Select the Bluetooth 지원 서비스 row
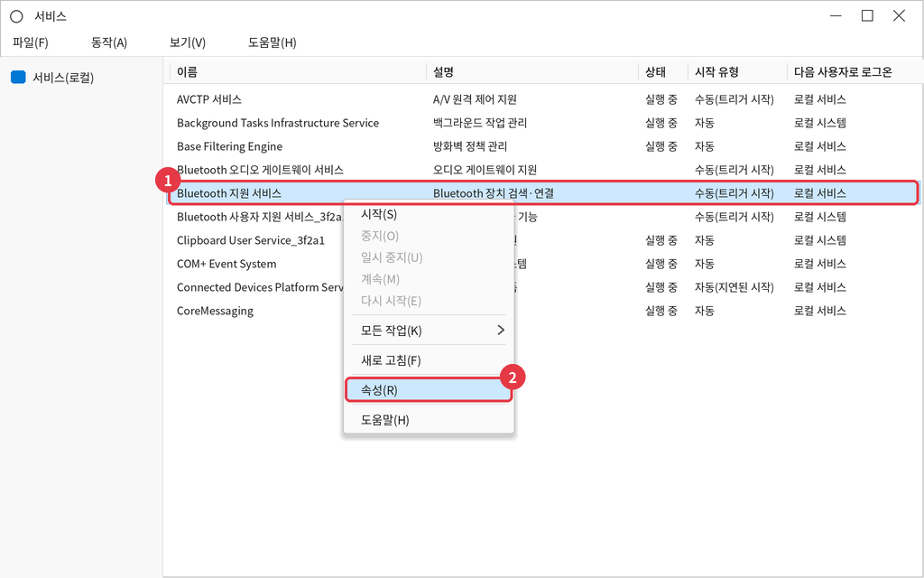Screen dimensions: 924x578 [x=542, y=193]
